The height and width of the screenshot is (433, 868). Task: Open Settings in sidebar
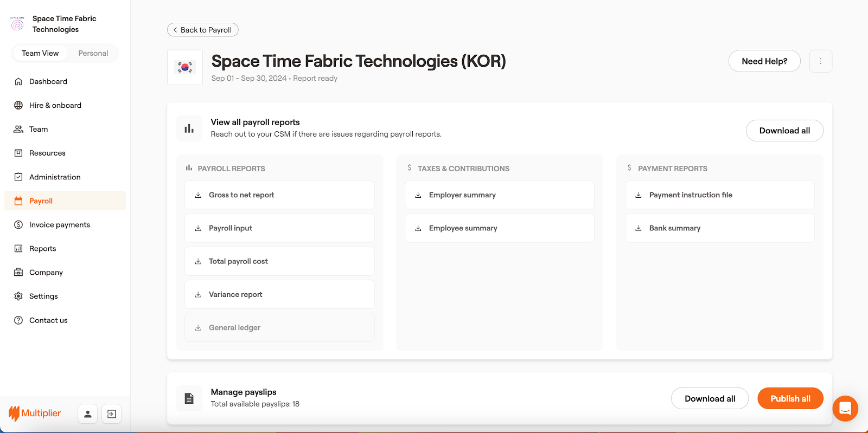[x=65, y=296]
